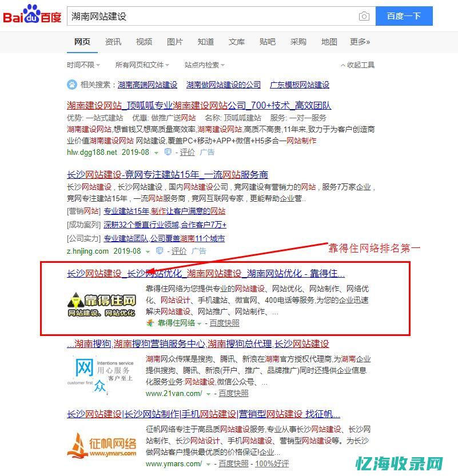The height and width of the screenshot is (476, 458).
Task: Open the 更多 menu
Action: click(x=361, y=42)
